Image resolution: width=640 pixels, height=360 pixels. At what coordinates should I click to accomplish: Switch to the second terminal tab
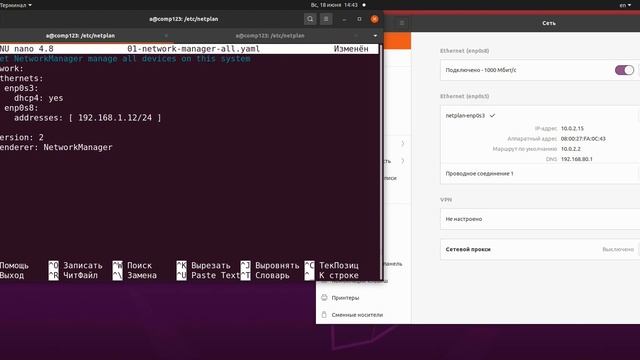coord(270,36)
